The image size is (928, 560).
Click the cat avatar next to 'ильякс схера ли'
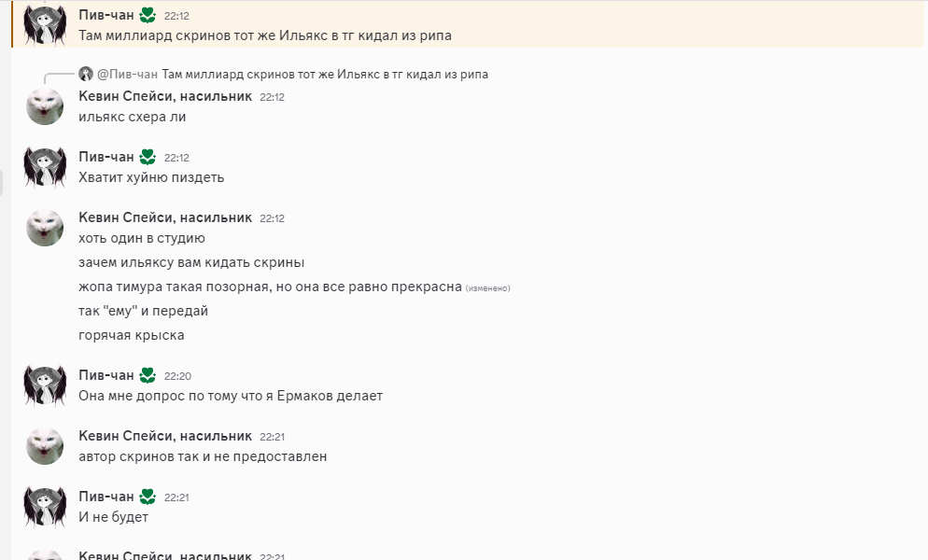pos(44,106)
